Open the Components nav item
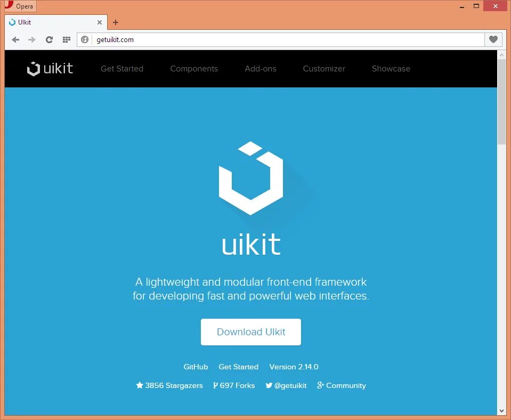This screenshot has width=511, height=420. pos(194,68)
